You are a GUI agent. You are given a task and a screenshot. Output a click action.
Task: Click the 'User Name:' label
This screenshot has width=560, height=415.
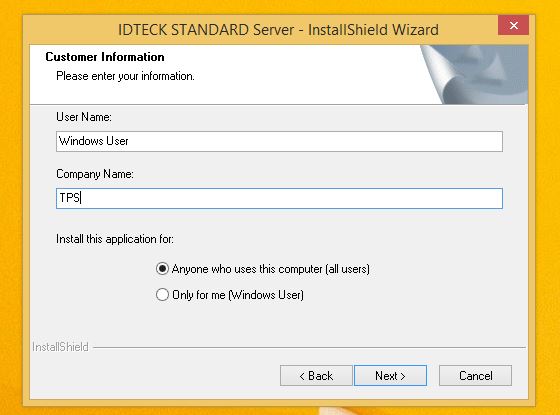tap(84, 117)
